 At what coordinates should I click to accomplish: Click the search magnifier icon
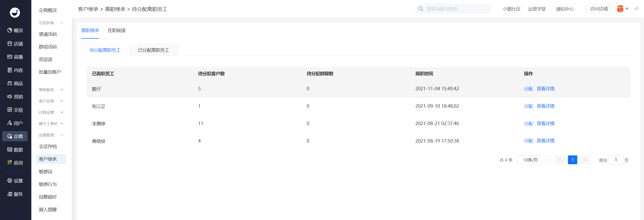pos(421,9)
